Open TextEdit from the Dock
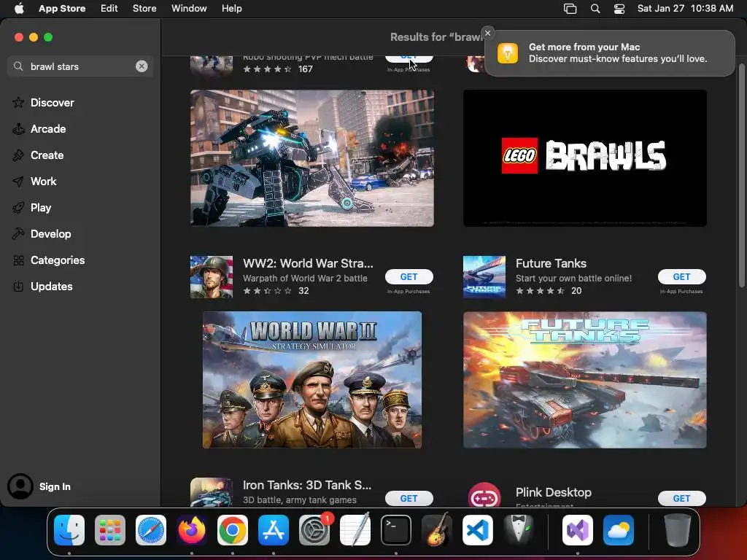This screenshot has width=747, height=560. pyautogui.click(x=355, y=530)
